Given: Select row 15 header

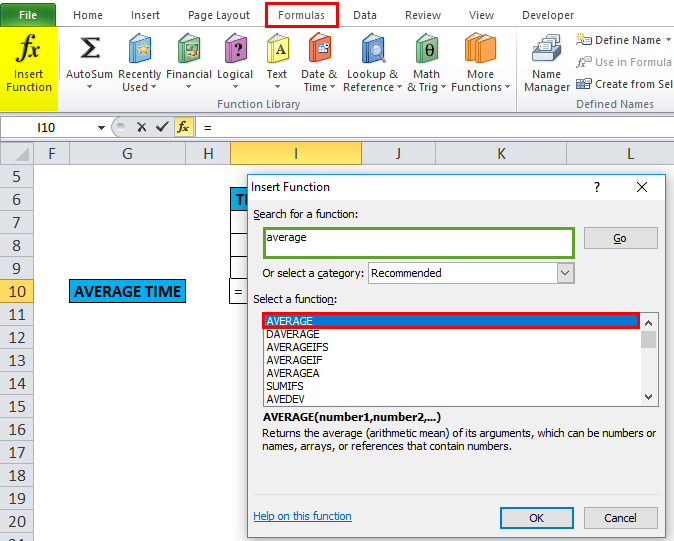Looking at the screenshot, I should [17, 407].
